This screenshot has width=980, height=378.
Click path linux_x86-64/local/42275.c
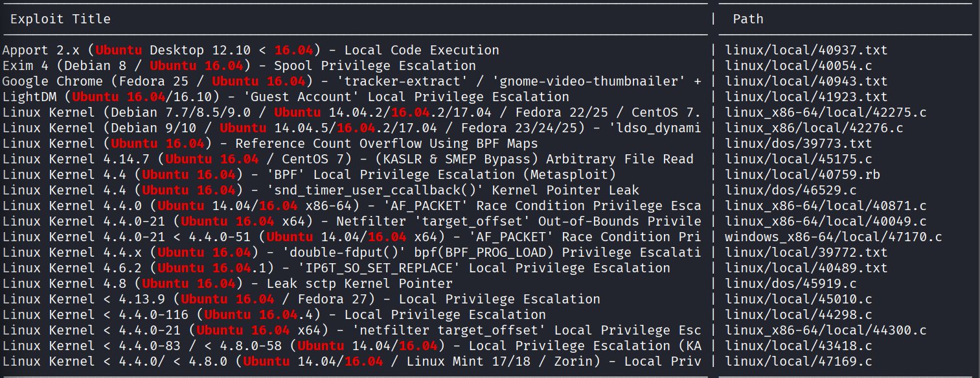click(x=826, y=112)
